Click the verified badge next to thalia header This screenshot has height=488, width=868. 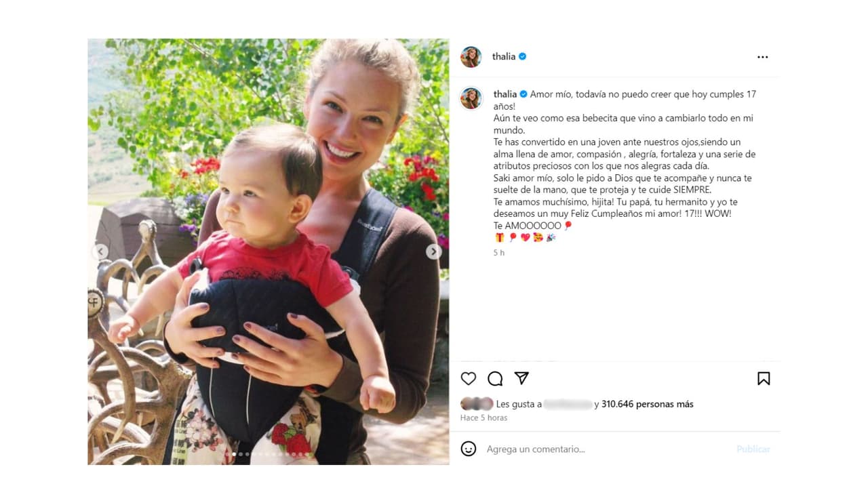(522, 57)
